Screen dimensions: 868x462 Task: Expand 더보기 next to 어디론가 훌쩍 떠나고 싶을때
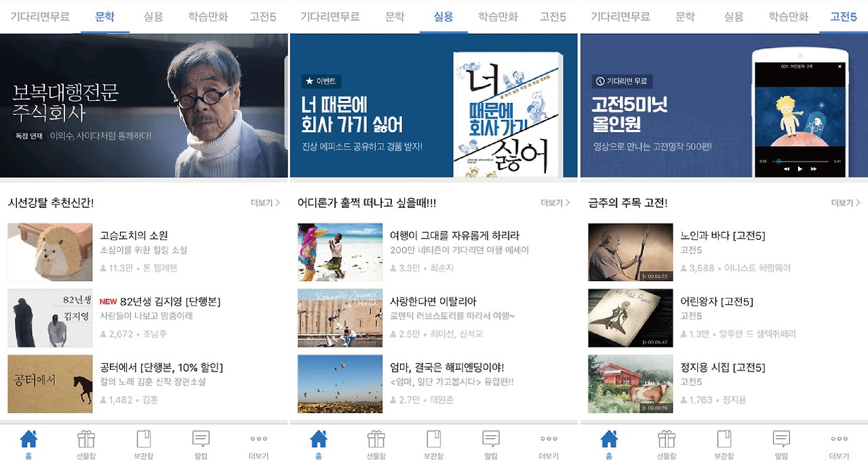click(555, 203)
